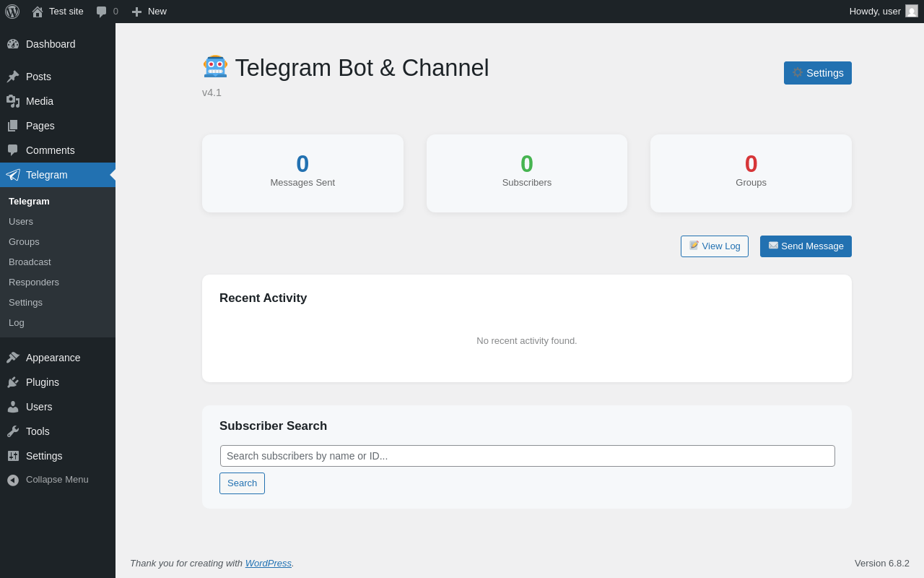This screenshot has width=924, height=578.
Task: Click Version 6.8.2 footer text
Action: tap(882, 563)
